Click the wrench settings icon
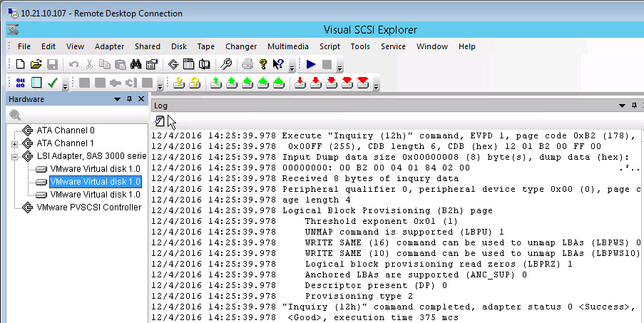 pos(226,64)
